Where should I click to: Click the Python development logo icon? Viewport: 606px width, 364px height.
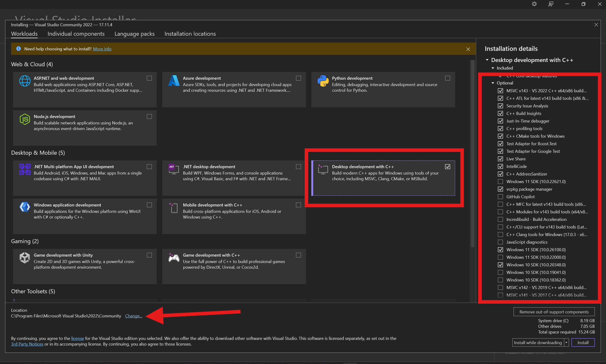323,81
